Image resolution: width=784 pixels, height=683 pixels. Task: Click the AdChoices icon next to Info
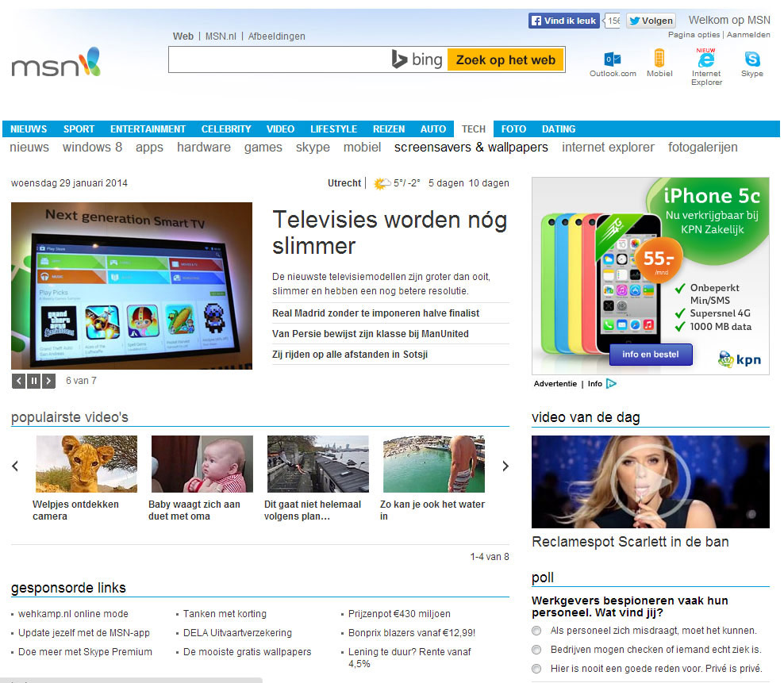click(x=611, y=384)
